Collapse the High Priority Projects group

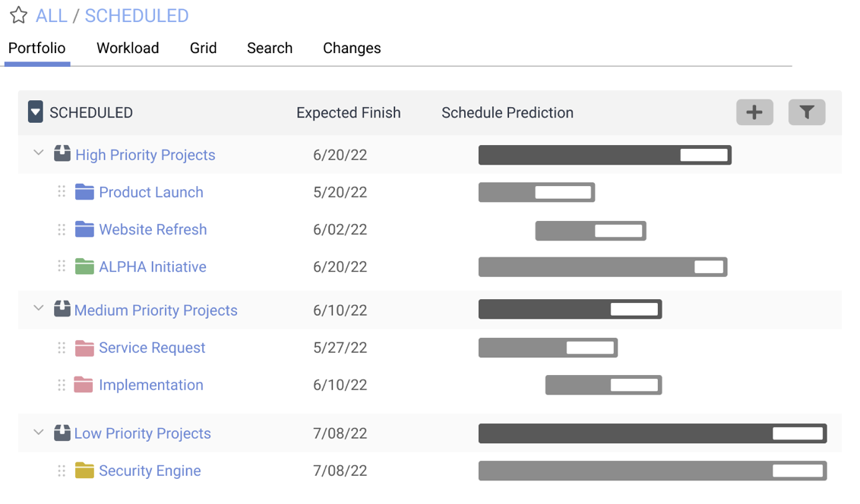39,153
